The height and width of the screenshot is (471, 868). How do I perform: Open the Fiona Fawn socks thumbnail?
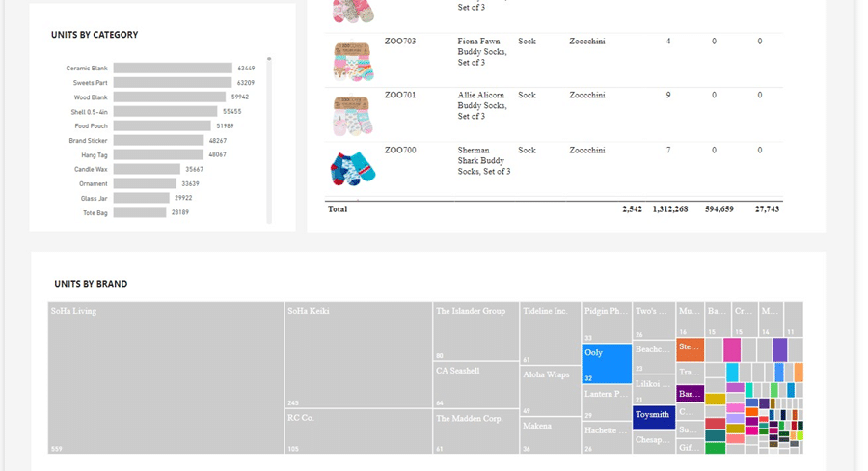tap(353, 61)
